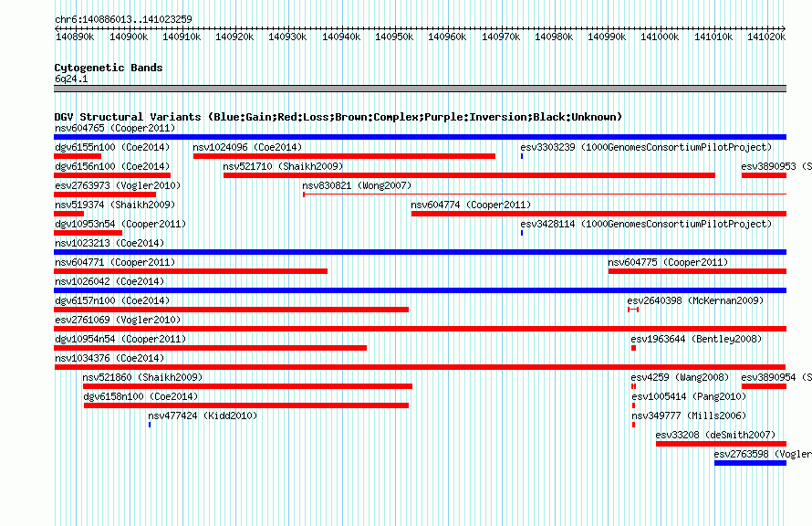Image resolution: width=812 pixels, height=526 pixels.
Task: Click esv4259 (Wang2008) label
Action: [x=680, y=377]
